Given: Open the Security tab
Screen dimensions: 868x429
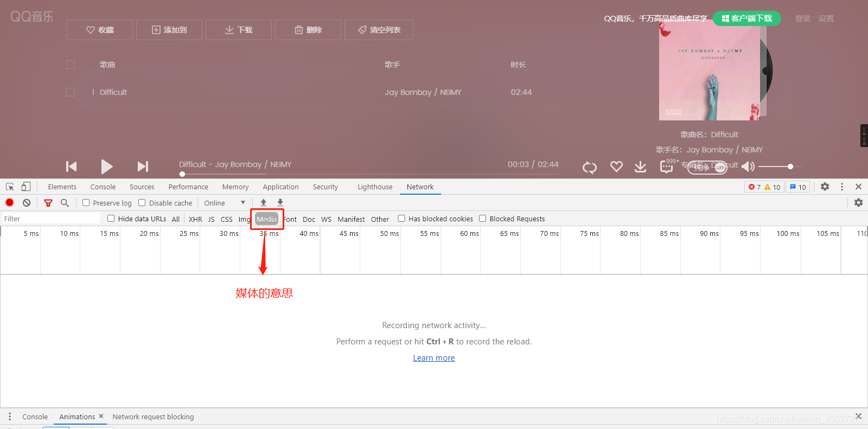Looking at the screenshot, I should click(x=325, y=187).
